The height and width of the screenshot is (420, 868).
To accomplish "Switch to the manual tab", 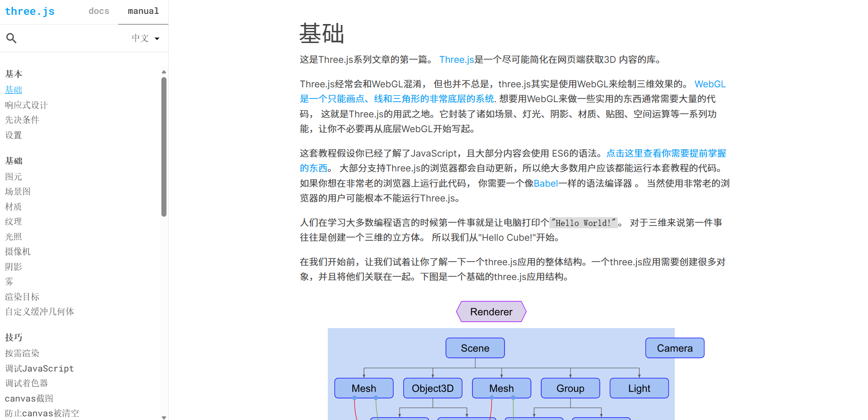I will [x=143, y=11].
